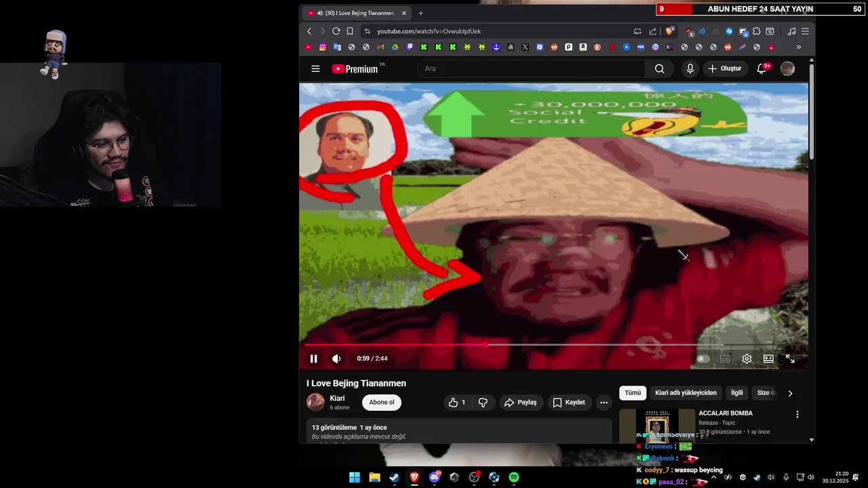868x488 pixels.
Task: Open the Gmail bookmark
Action: click(x=380, y=47)
